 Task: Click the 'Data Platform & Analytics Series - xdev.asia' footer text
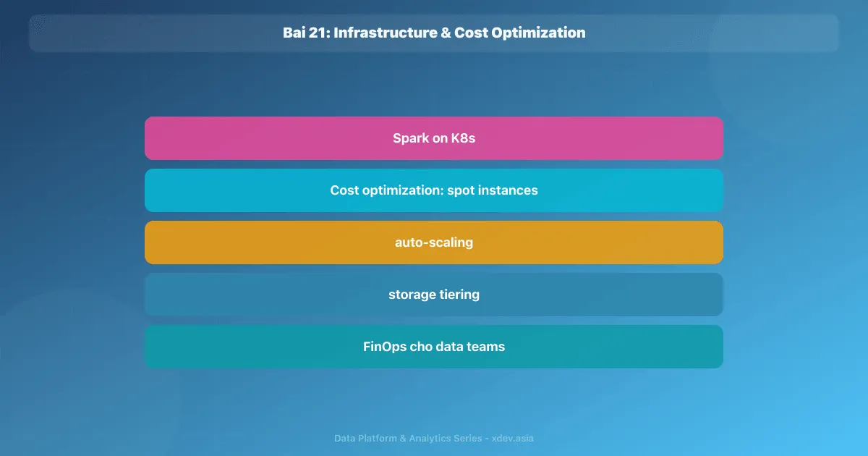point(434,439)
